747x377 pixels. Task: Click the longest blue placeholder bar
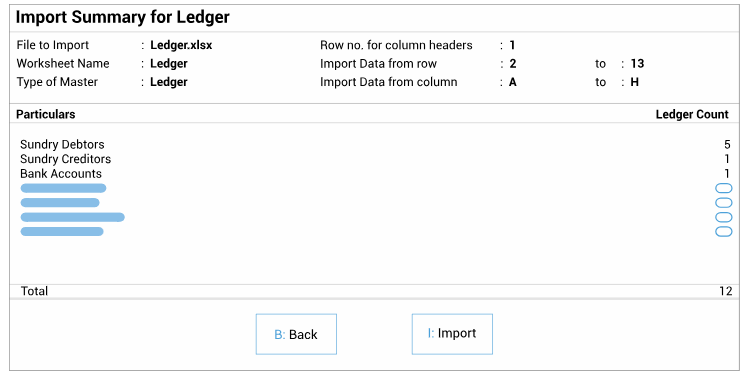click(x=72, y=217)
